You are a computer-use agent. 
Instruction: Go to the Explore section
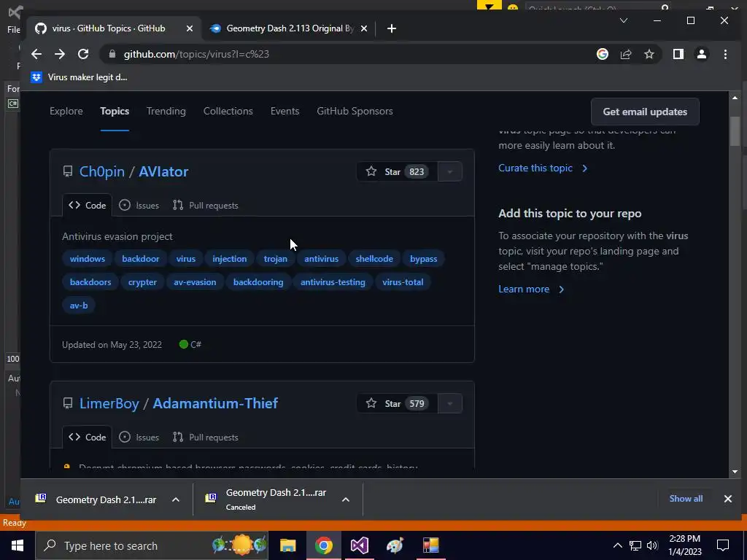tap(66, 111)
